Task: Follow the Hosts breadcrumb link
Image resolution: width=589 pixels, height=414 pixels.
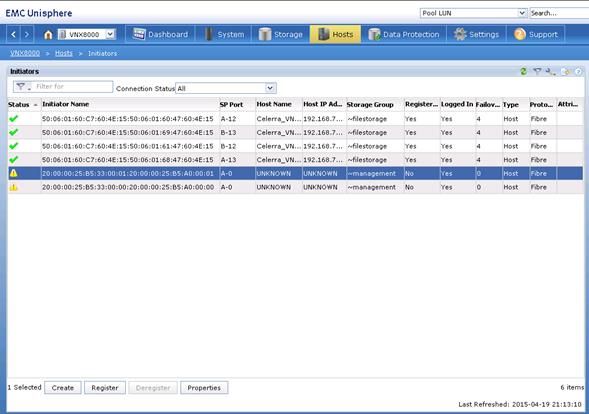Action: tap(63, 53)
